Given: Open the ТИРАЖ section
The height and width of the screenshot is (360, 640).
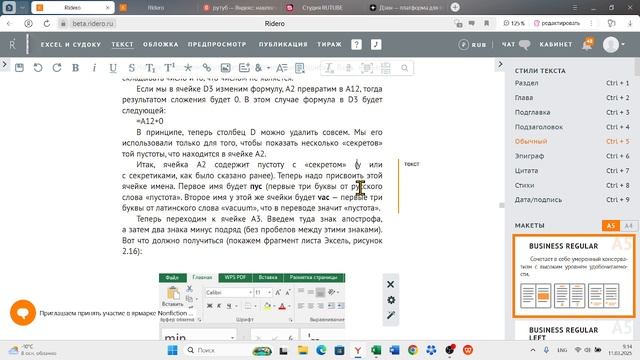Looking at the screenshot, I should (x=329, y=44).
